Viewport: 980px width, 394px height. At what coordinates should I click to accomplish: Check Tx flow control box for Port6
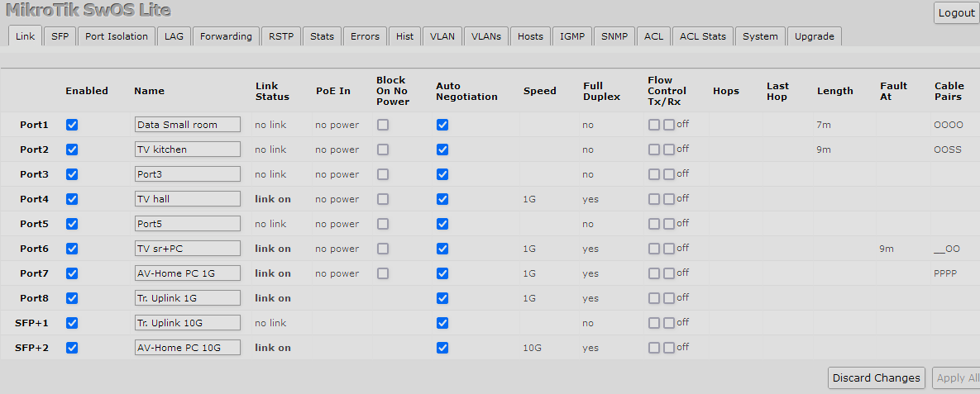pos(654,249)
